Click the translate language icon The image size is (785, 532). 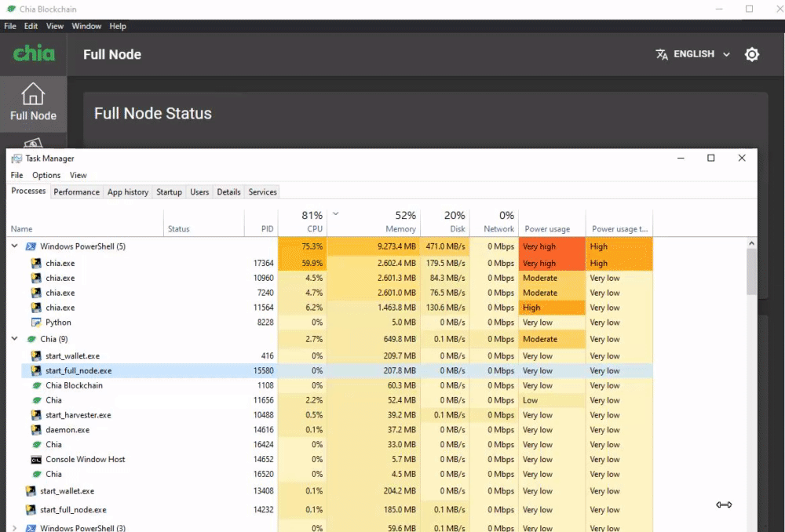click(x=661, y=54)
